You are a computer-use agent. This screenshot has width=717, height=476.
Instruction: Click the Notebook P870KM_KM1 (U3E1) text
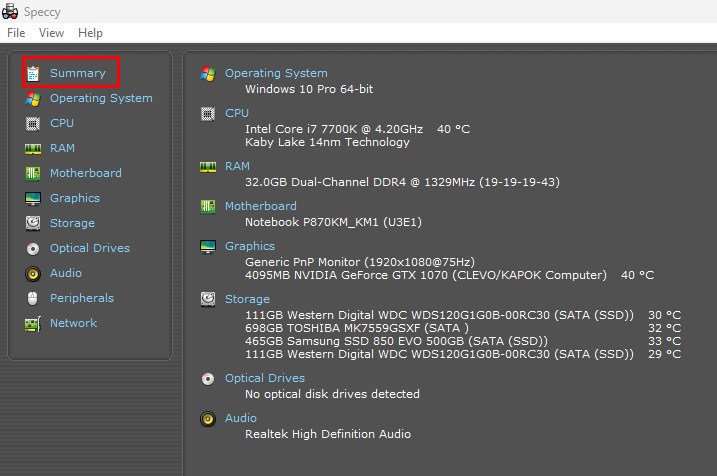(x=333, y=222)
